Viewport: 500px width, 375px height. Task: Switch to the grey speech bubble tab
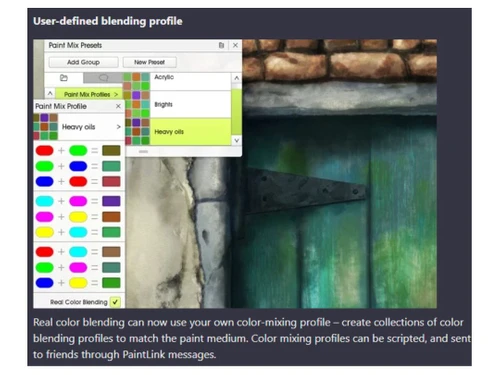103,78
